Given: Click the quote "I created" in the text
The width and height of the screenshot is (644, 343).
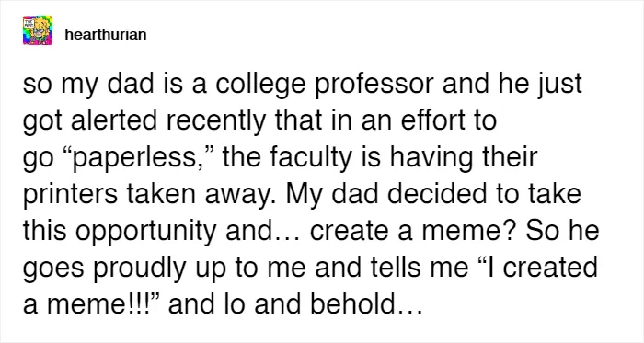Looking at the screenshot, I should (x=536, y=268).
